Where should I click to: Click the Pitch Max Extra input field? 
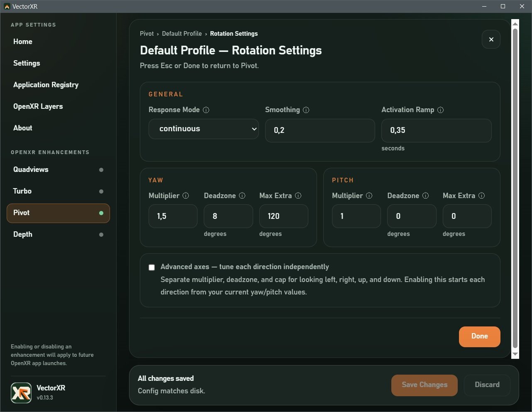467,216
